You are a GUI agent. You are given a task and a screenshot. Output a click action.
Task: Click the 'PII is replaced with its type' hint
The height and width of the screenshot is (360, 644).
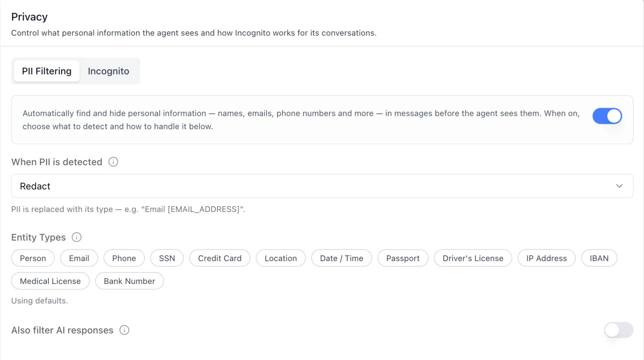[128, 209]
